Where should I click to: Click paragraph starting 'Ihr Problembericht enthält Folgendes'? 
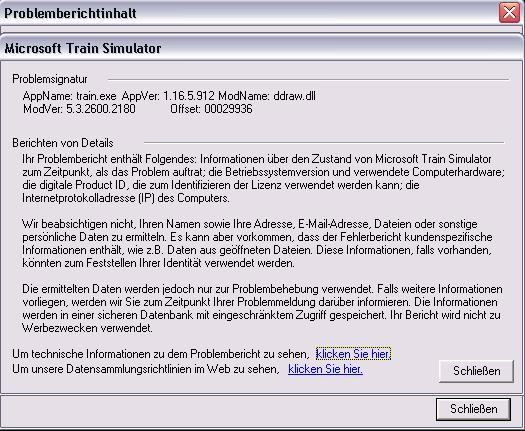pos(264,178)
